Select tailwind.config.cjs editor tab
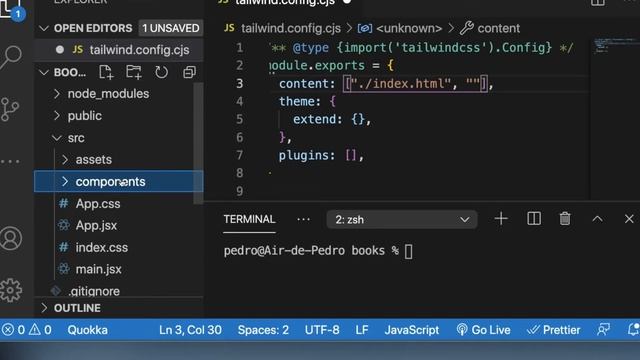The width and height of the screenshot is (640, 360). coord(284,2)
